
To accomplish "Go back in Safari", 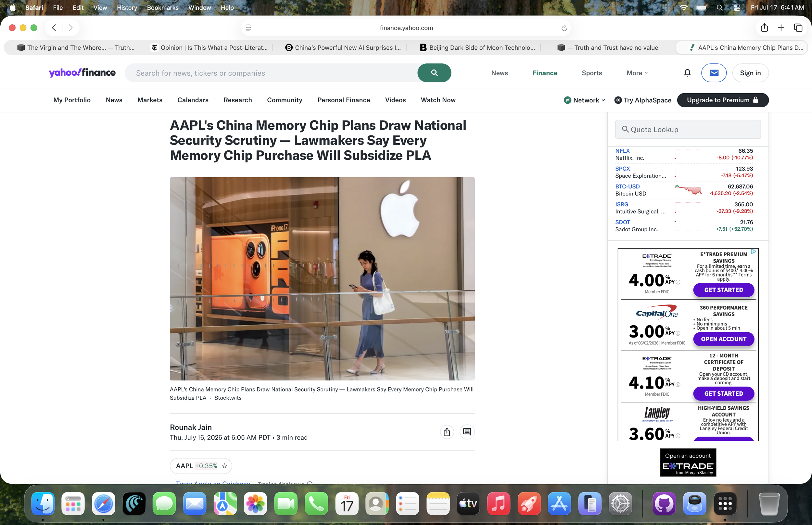I will [x=54, y=28].
